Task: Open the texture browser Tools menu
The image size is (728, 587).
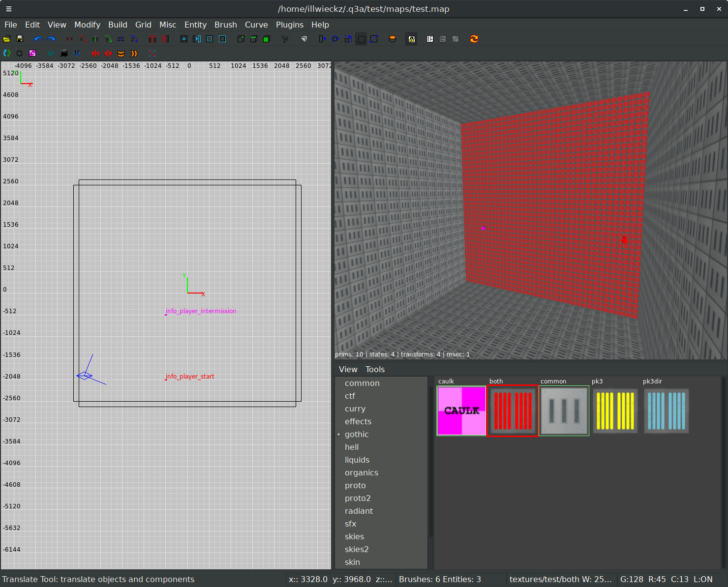Action: click(375, 369)
